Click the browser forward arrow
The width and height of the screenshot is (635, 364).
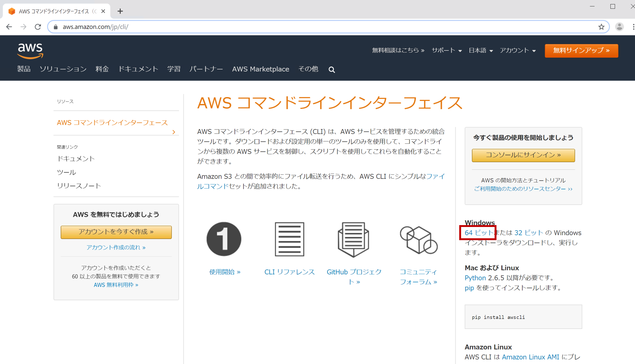23,27
